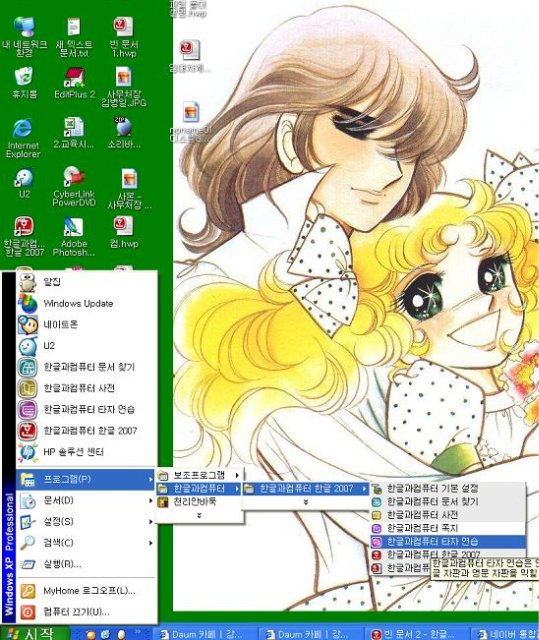Open 한글과컴퓨터 사전 in the submenu
This screenshot has width=539, height=640.
click(x=448, y=515)
